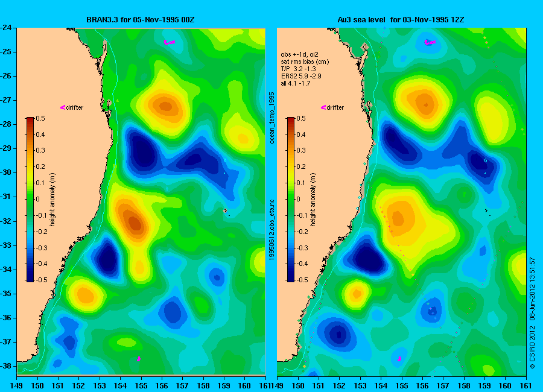Click longitude label 154 under BRAN3.3 map
This screenshot has height=392, width=543.
[x=120, y=386]
